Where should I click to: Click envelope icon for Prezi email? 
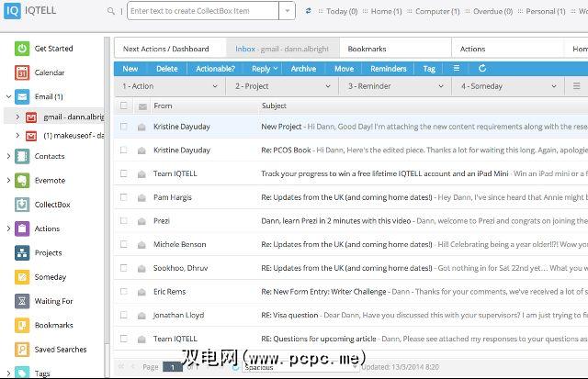141,221
